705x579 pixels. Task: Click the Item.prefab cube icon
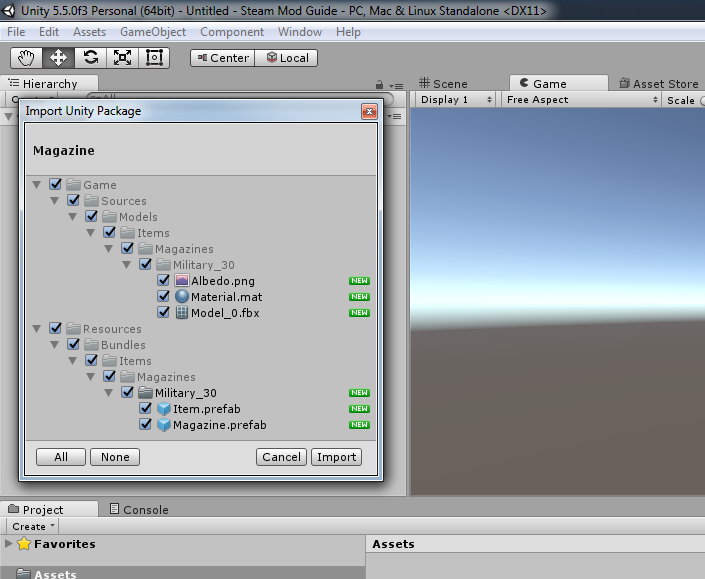[x=164, y=409]
